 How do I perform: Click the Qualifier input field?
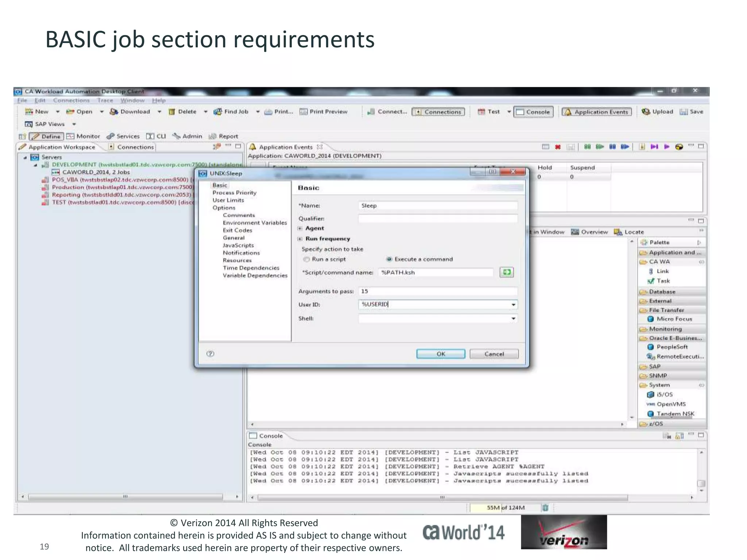[x=438, y=218]
